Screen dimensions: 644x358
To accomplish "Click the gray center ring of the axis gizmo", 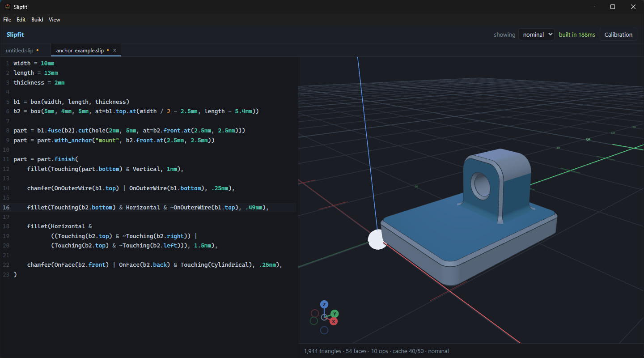I will pos(324,317).
